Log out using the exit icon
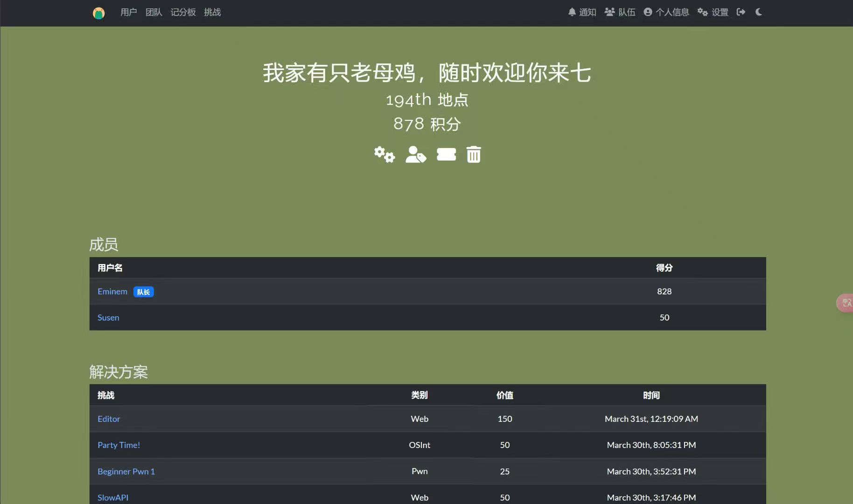This screenshot has width=853, height=504. point(741,12)
